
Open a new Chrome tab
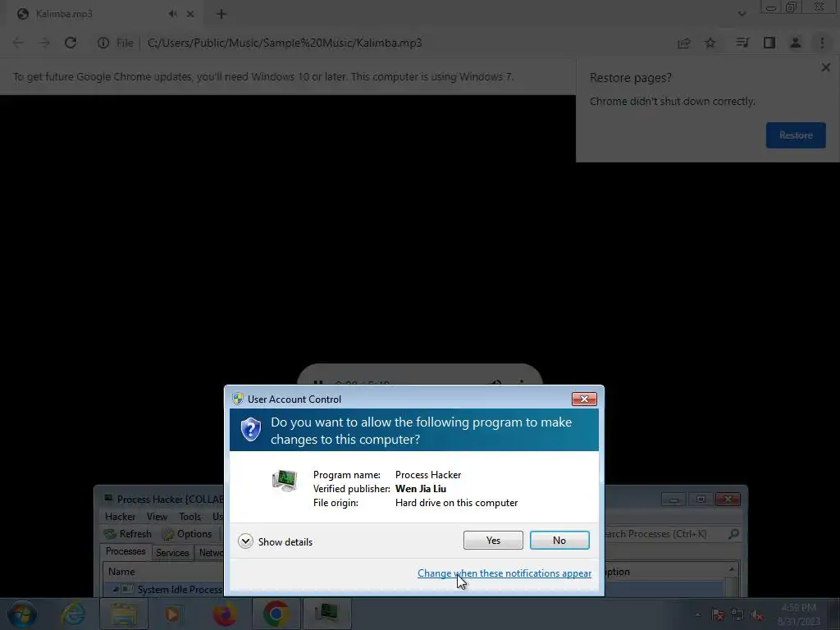click(x=221, y=14)
